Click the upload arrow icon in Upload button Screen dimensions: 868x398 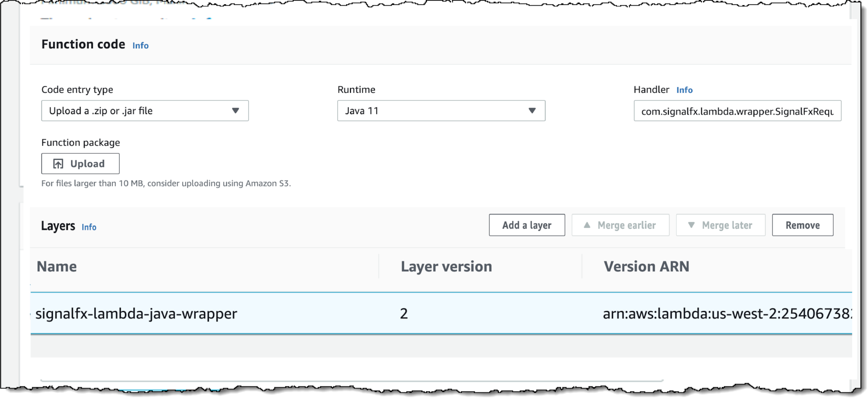click(58, 164)
